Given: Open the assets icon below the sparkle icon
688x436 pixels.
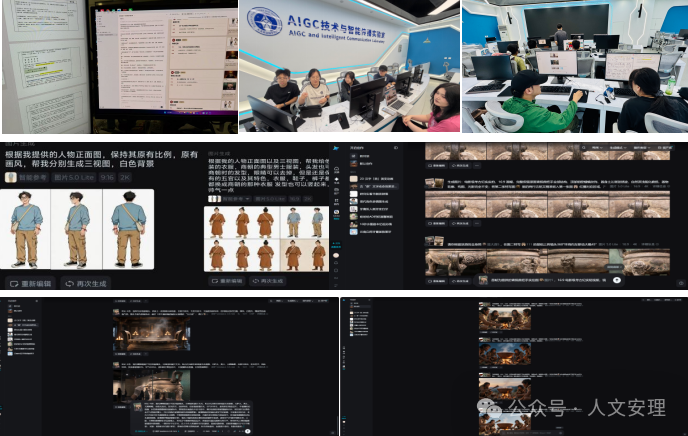Looking at the screenshot, I should tap(337, 191).
